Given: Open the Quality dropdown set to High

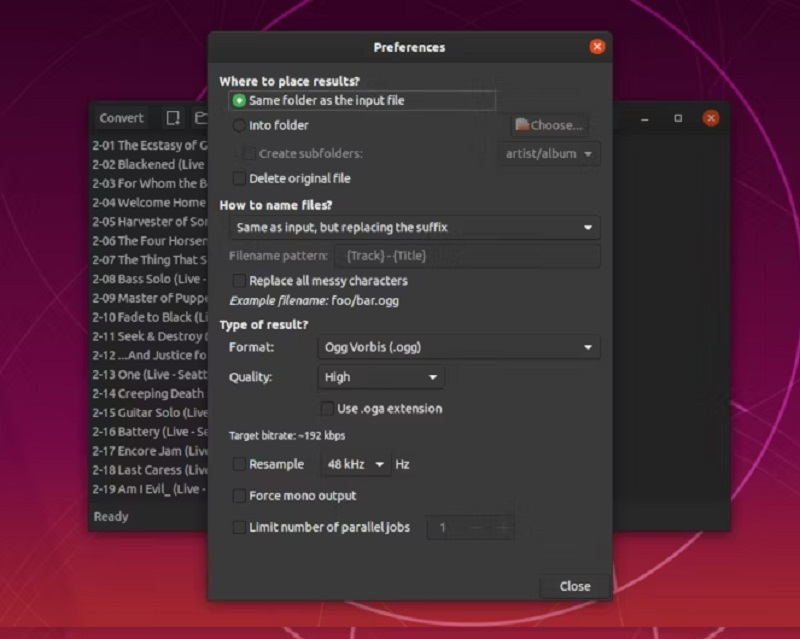Looking at the screenshot, I should [x=380, y=378].
